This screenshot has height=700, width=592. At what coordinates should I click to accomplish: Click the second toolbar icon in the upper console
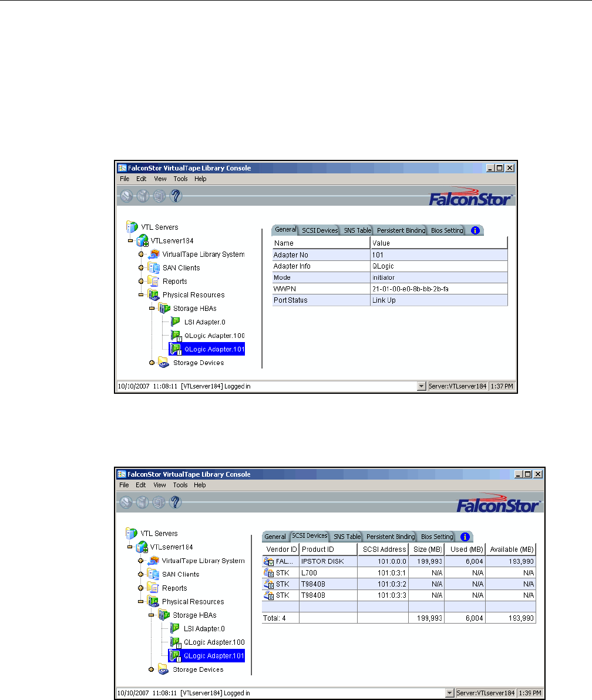[143, 196]
